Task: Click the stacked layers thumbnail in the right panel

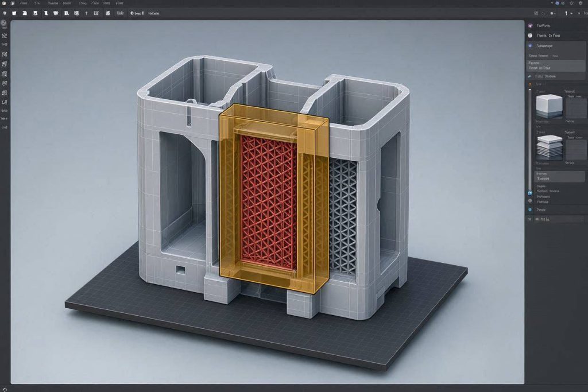Action: tap(550, 148)
